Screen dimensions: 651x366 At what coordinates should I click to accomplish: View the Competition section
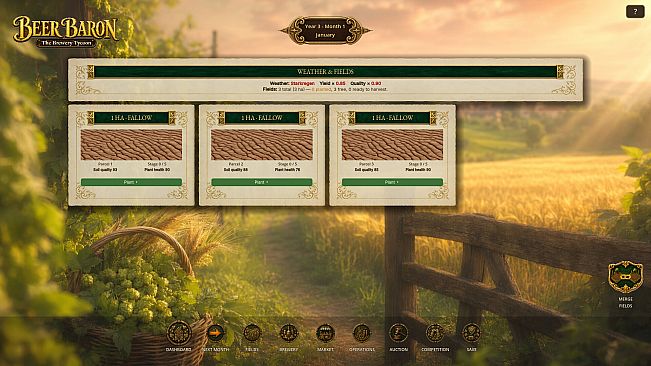[435, 333]
